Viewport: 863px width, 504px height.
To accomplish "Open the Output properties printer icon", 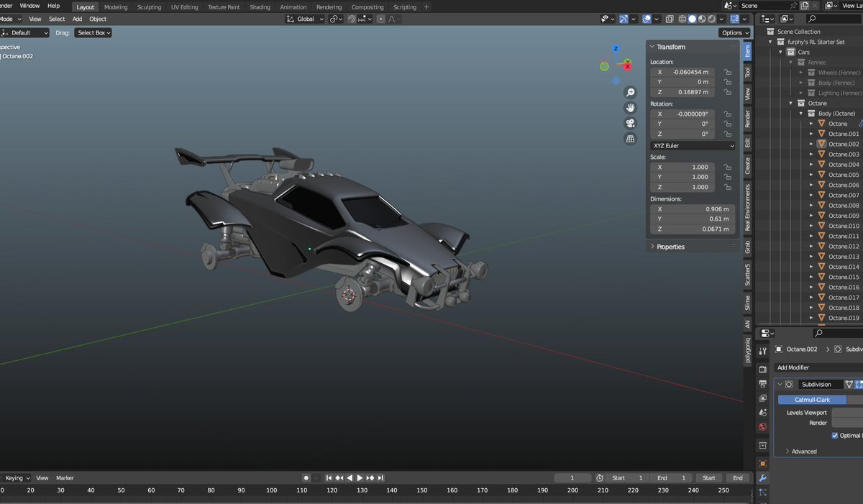I will (763, 384).
